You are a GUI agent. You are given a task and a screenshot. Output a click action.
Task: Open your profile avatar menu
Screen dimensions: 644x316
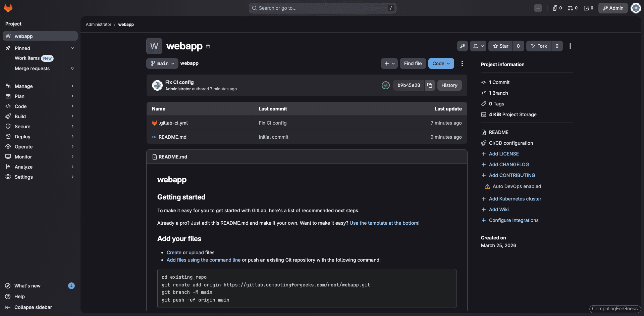(x=636, y=8)
